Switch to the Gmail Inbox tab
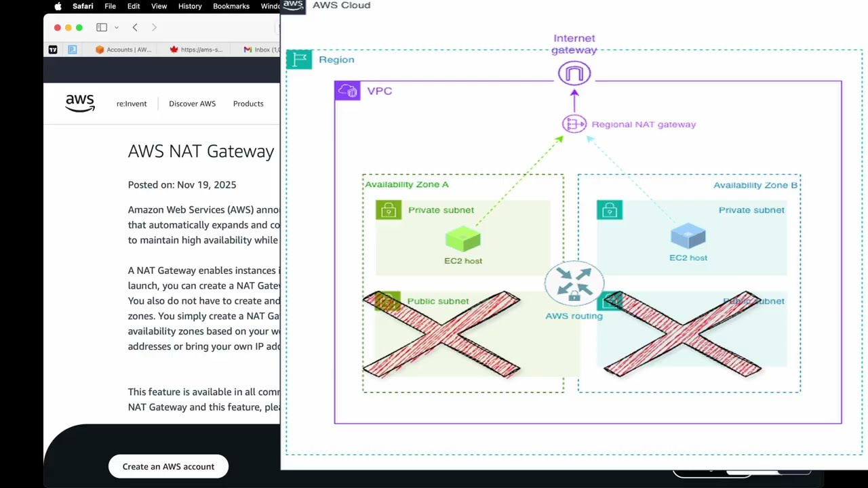The image size is (868, 488). pyautogui.click(x=262, y=49)
